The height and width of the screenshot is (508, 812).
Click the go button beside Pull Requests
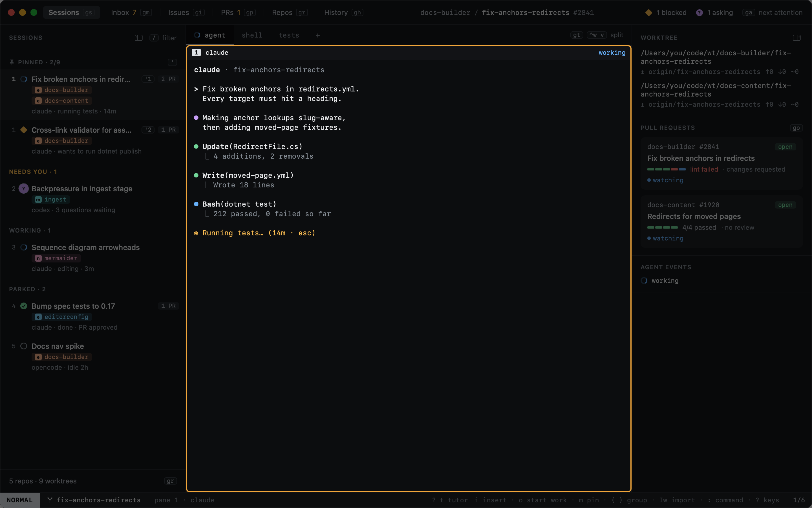tap(796, 128)
